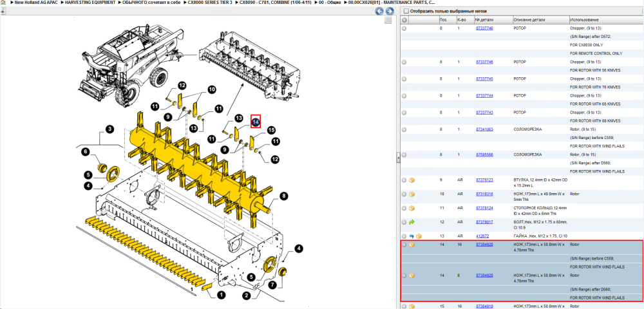
Task: Click the round add icon for part 87337744
Action: point(404,96)
